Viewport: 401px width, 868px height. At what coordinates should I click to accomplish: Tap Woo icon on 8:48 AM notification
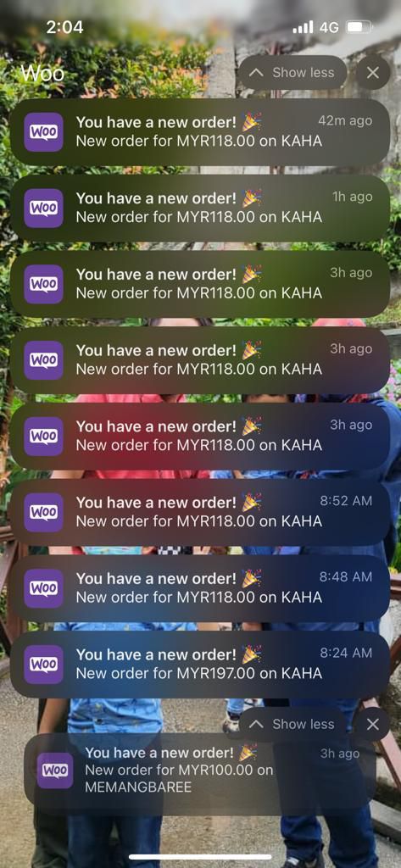[43, 588]
